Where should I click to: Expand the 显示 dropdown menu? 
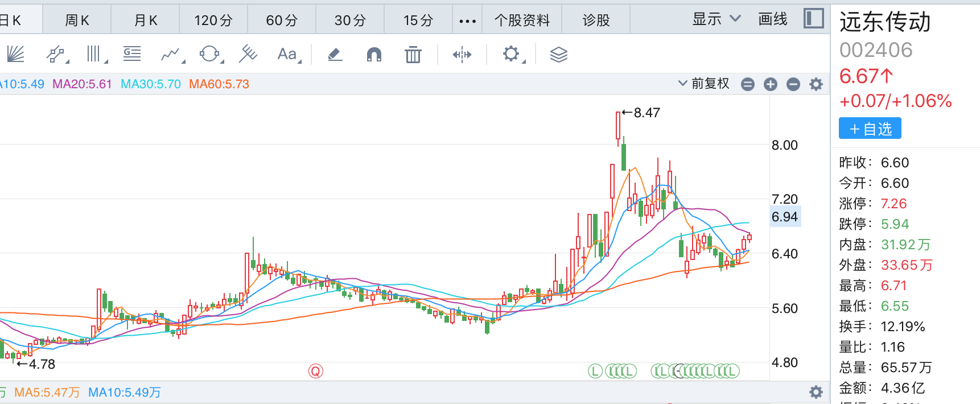[x=716, y=19]
